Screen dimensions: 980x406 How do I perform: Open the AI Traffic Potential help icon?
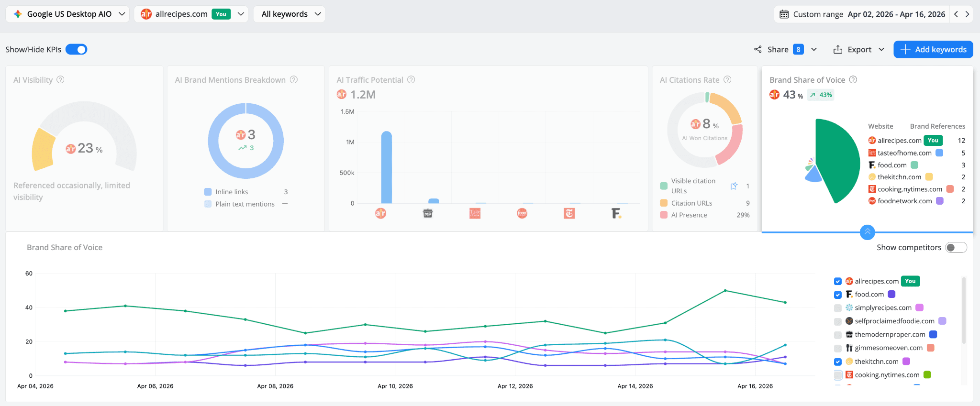pyautogui.click(x=411, y=79)
